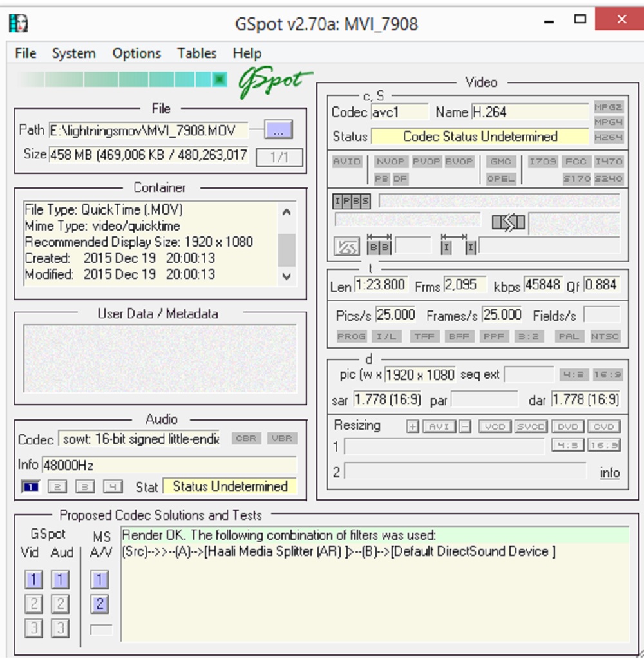Click the DVD resizing preset button
Screen dimensions: 644x659
pos(567,426)
